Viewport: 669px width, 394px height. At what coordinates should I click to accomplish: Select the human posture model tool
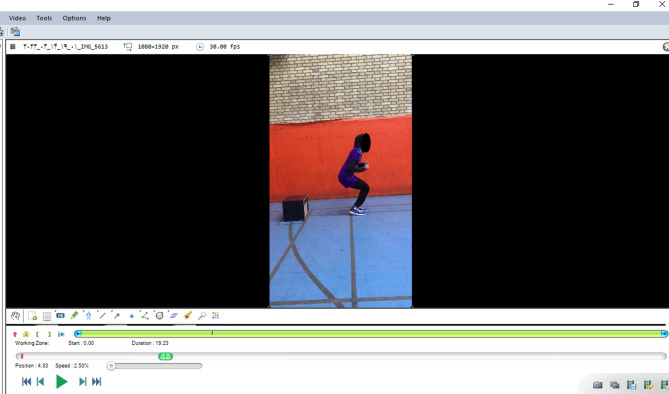pos(88,315)
